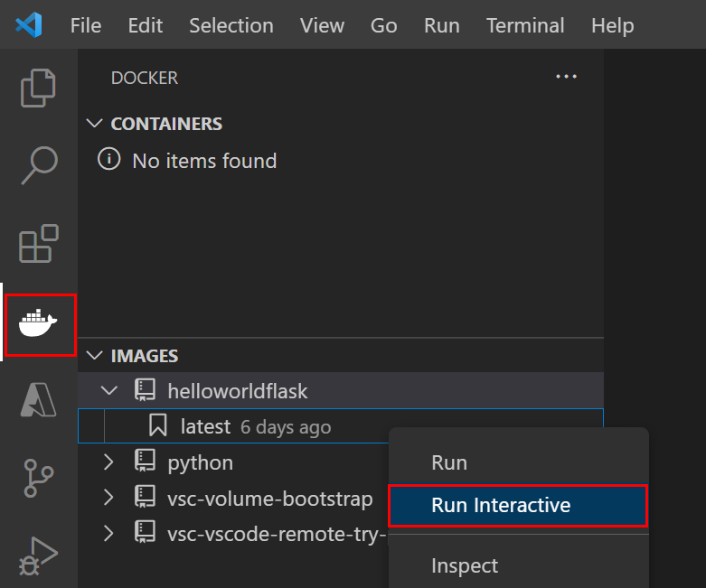
Task: Choose Inspect from the context menu
Action: (465, 565)
